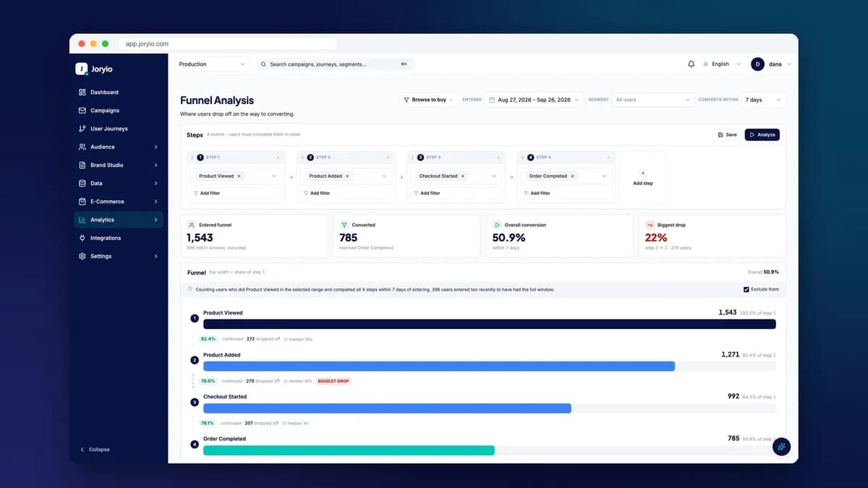Open the notifications bell

click(691, 64)
